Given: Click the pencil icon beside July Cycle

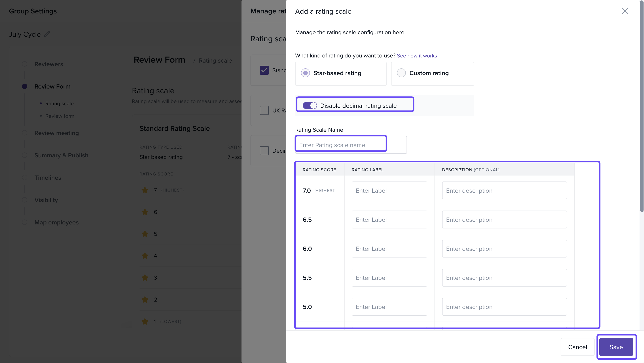Looking at the screenshot, I should (47, 34).
